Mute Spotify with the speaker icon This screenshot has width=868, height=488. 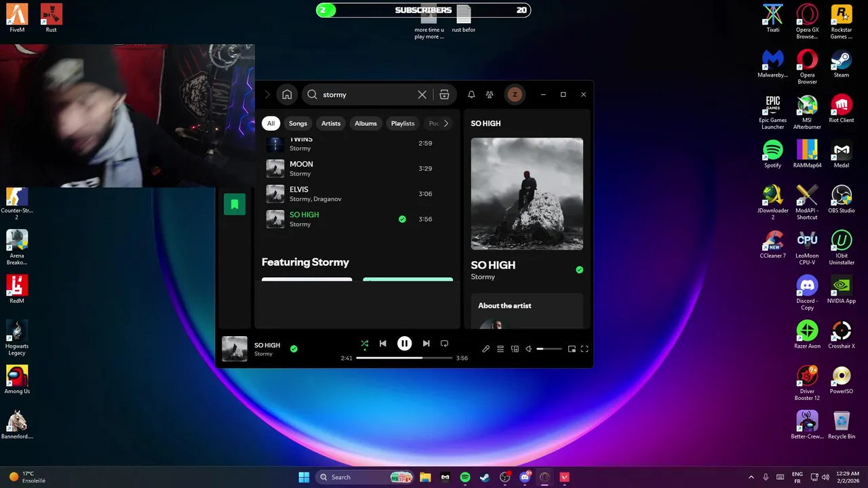(529, 349)
